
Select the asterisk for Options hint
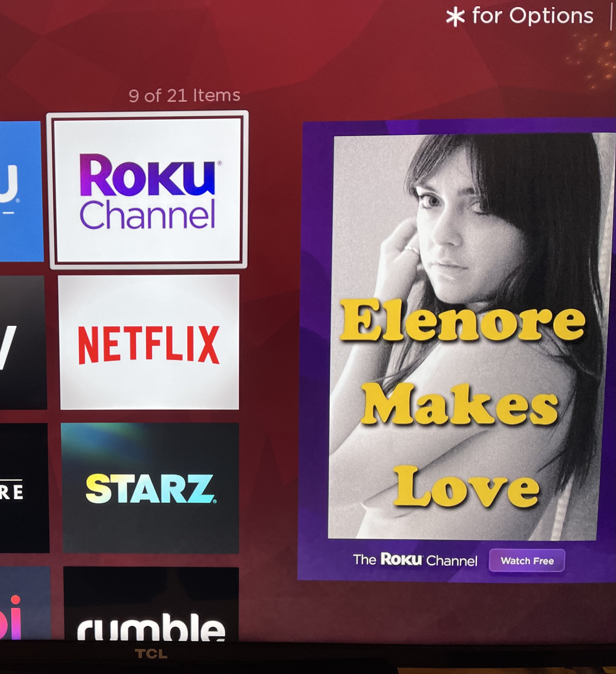(519, 16)
